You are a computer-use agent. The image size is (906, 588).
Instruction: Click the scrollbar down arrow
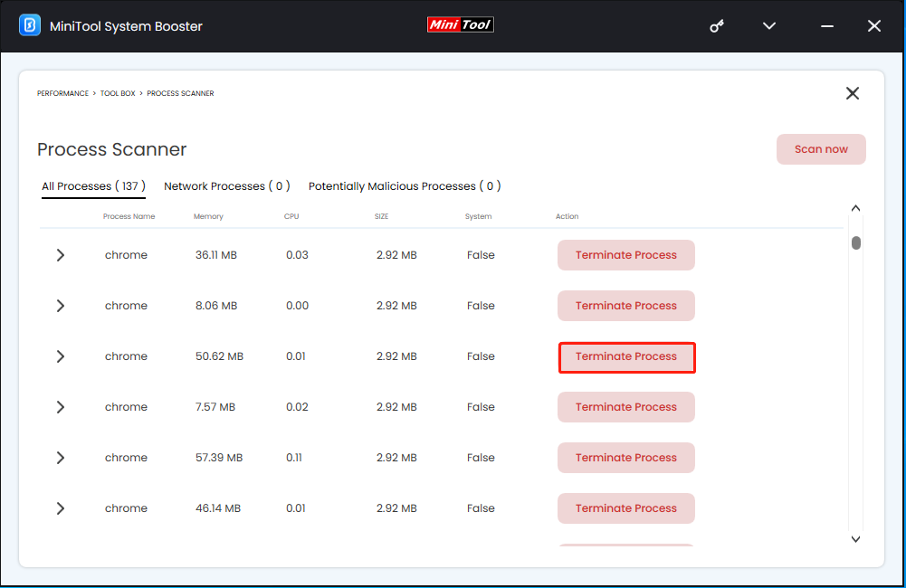(855, 539)
